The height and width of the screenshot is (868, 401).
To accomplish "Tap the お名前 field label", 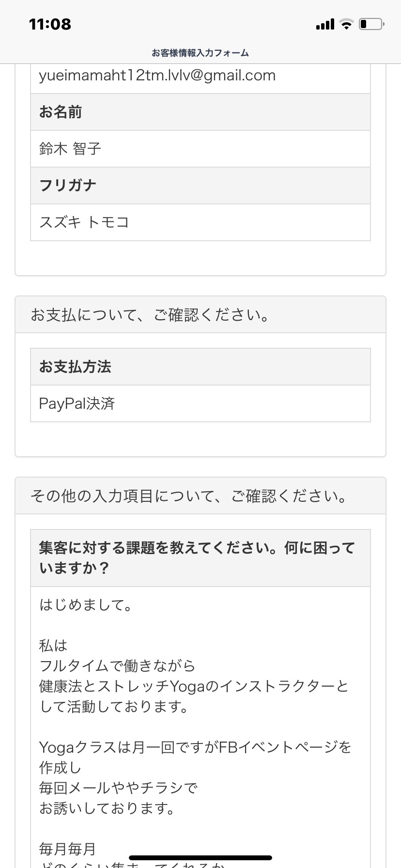I will pyautogui.click(x=61, y=112).
